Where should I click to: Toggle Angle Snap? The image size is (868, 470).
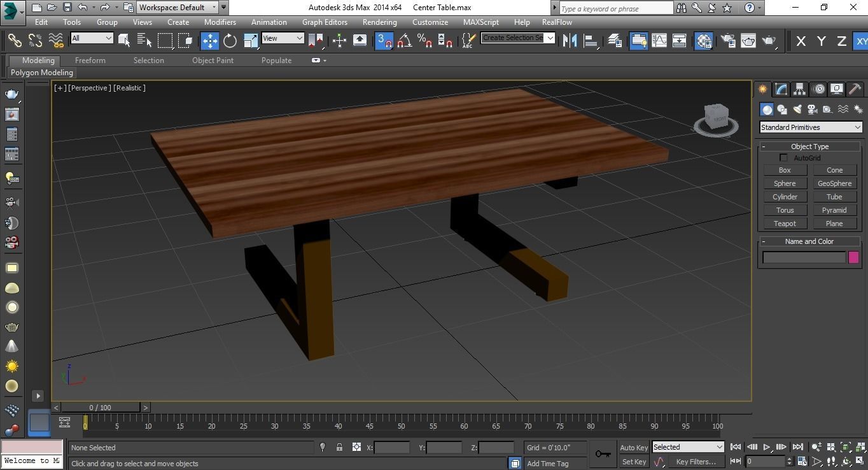point(404,41)
